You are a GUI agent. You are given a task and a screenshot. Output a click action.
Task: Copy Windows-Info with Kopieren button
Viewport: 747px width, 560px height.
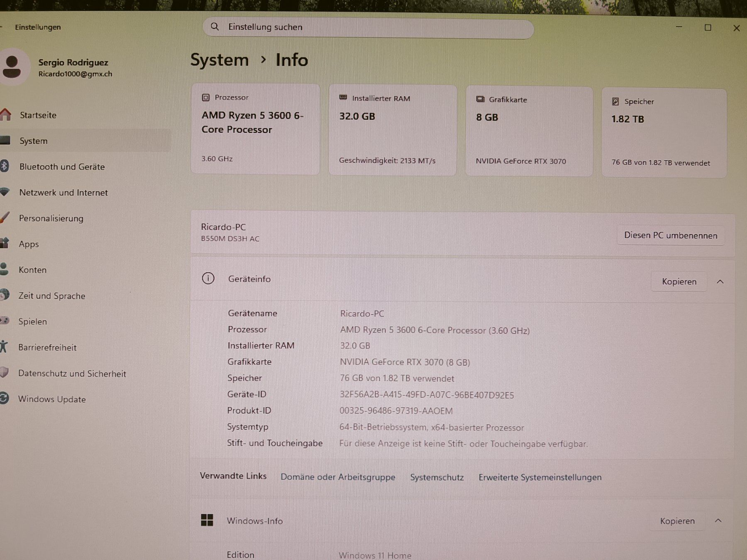(x=677, y=521)
